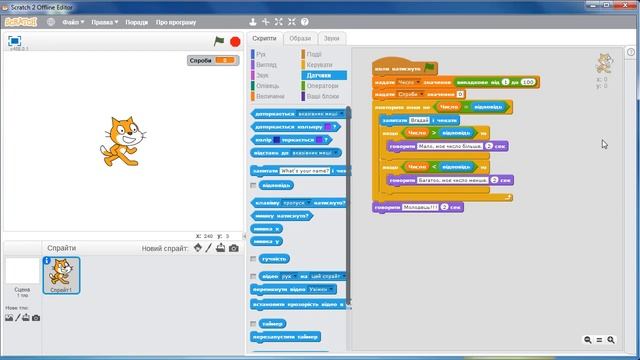Viewport: 640px width, 360px height.
Task: Open block help question mark tool
Action: click(305, 22)
